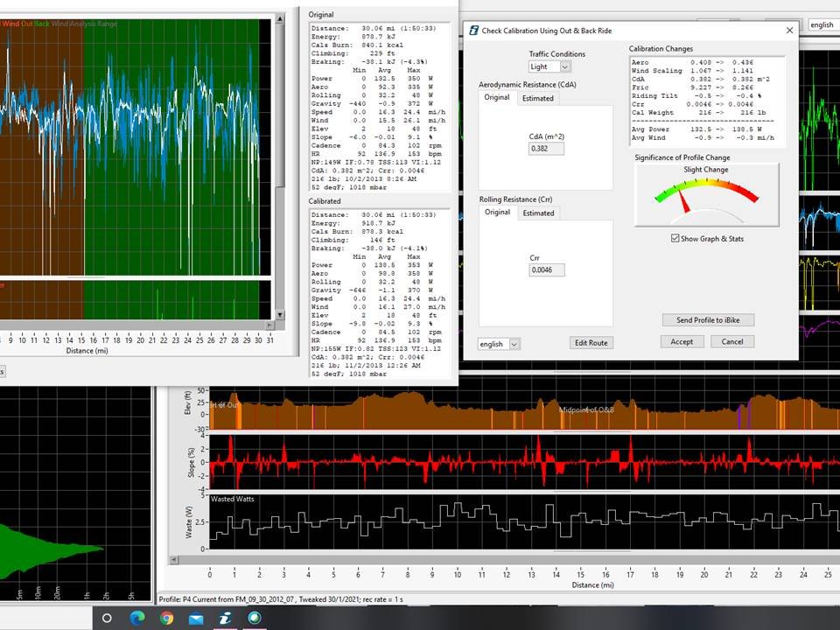Select the Original tab under Aerodynamic Resistance
Image resolution: width=840 pixels, height=630 pixels.
(497, 98)
